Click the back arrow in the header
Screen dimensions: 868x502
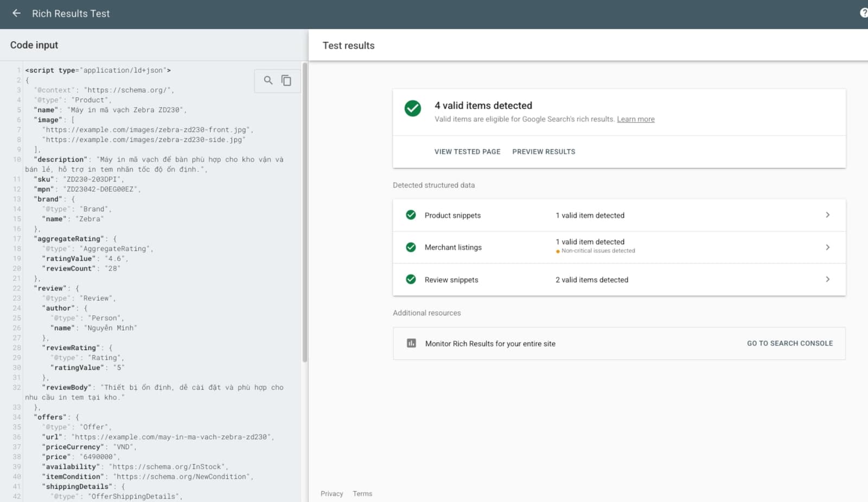coord(16,13)
